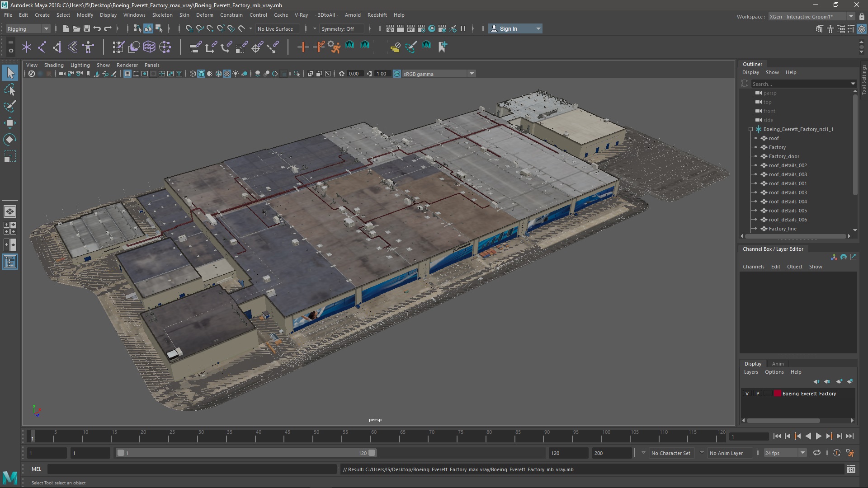This screenshot has width=868, height=488.
Task: Choose the Paint selection tool
Action: (10, 106)
